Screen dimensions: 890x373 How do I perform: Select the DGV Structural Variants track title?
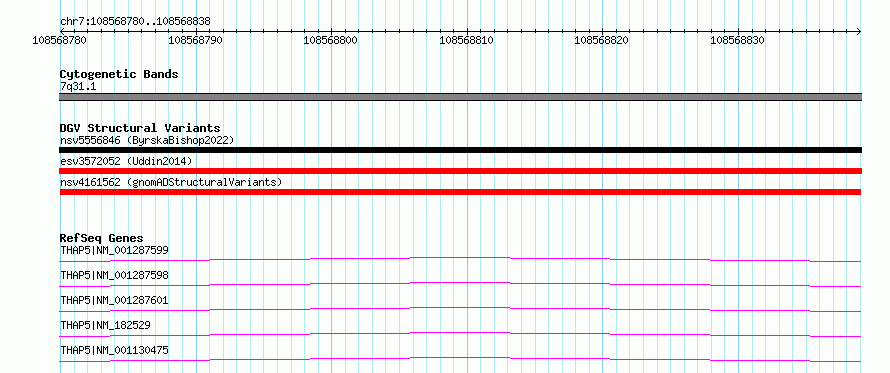tap(140, 128)
